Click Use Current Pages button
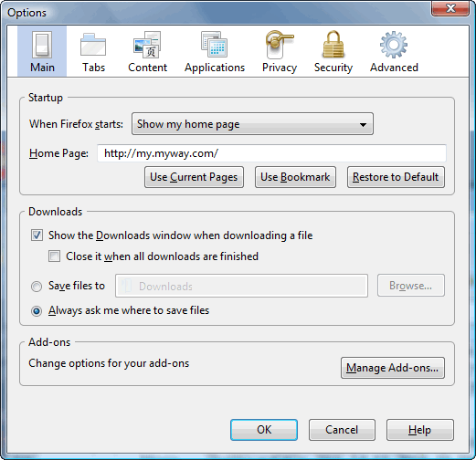This screenshot has width=476, height=460. pos(194,177)
